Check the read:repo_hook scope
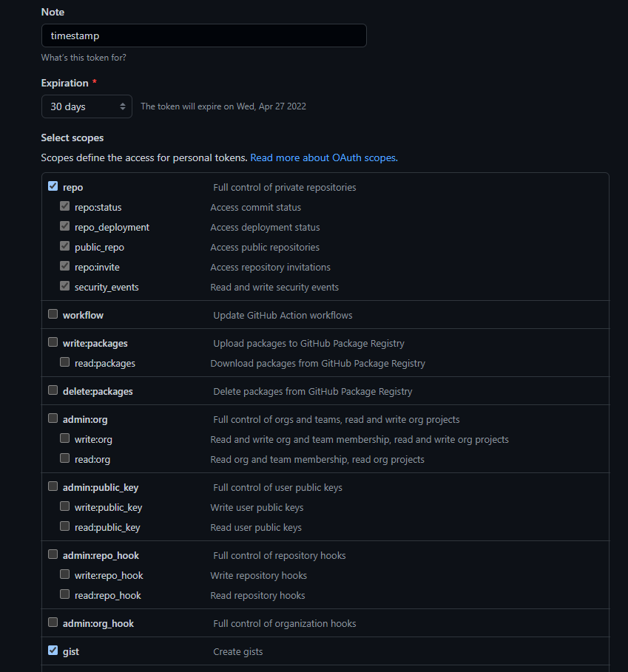 pyautogui.click(x=64, y=594)
